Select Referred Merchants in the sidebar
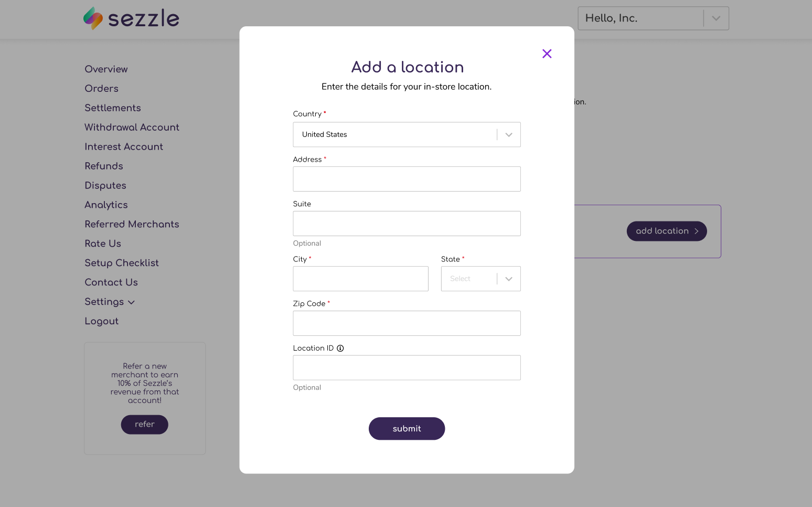This screenshot has width=812, height=507. [132, 224]
